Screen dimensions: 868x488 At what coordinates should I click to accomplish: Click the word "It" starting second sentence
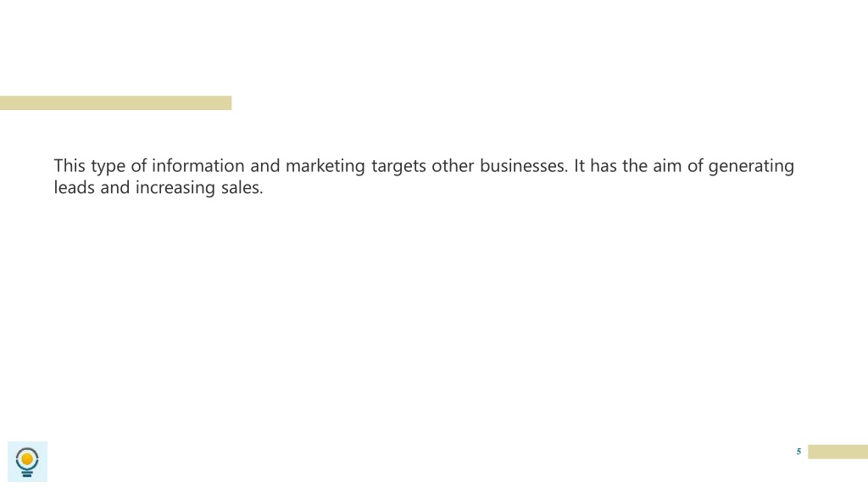pos(579,165)
